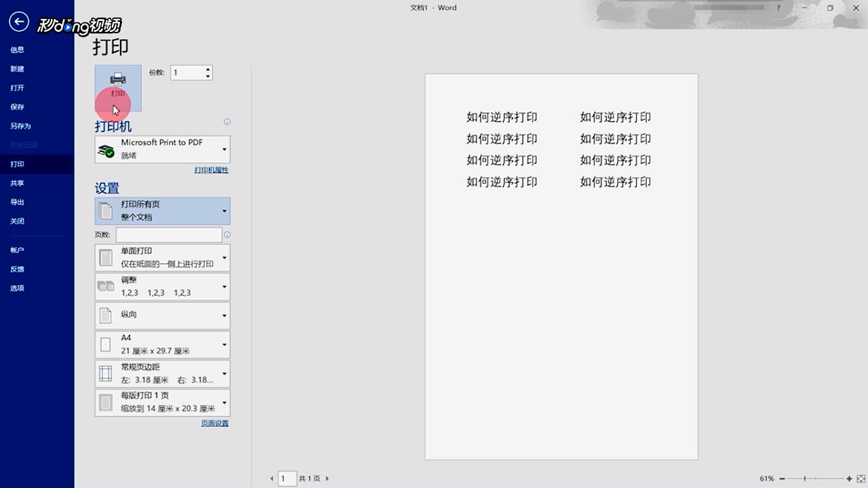Open 打印机属性 link
This screenshot has width=868, height=488.
click(x=212, y=170)
